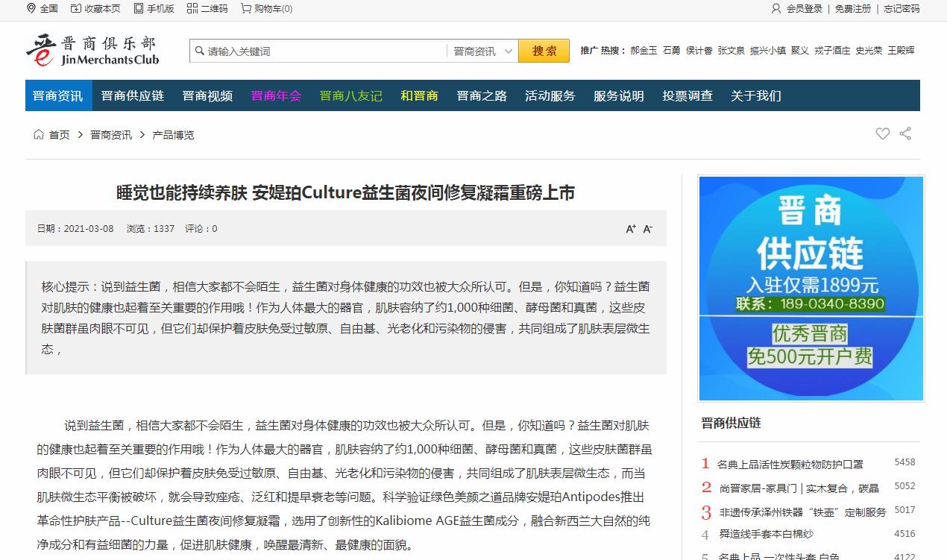
Task: Open the 晋商资讯 navigation tab
Action: pyautogui.click(x=58, y=95)
